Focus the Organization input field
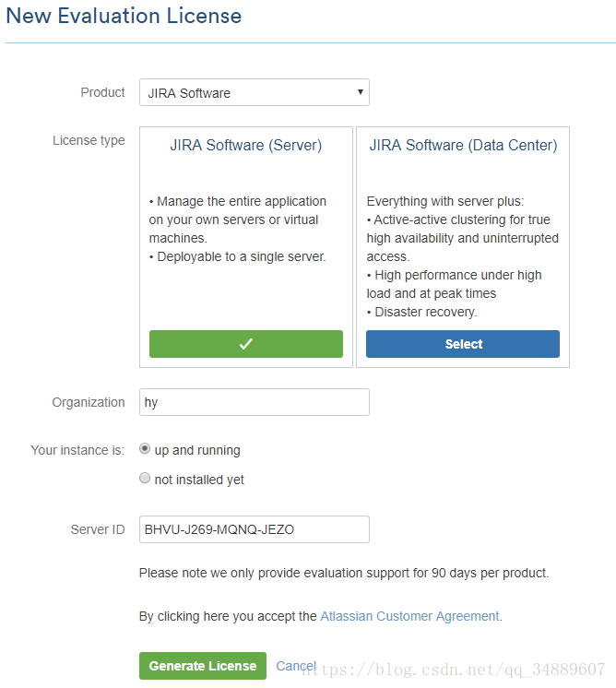 (254, 402)
